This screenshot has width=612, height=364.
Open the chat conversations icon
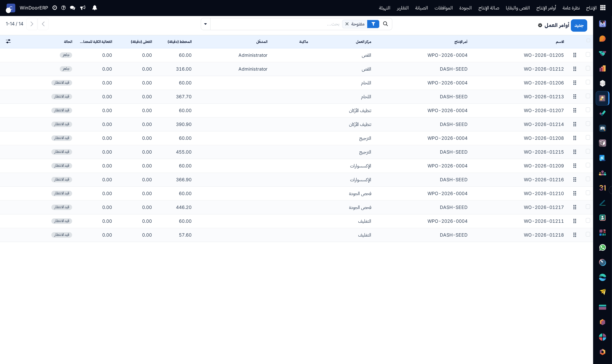72,8
